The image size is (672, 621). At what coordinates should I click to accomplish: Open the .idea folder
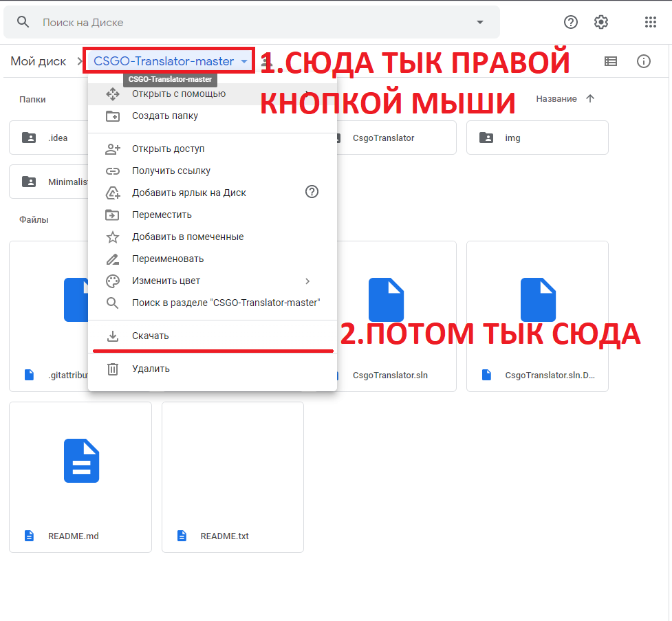(x=48, y=138)
